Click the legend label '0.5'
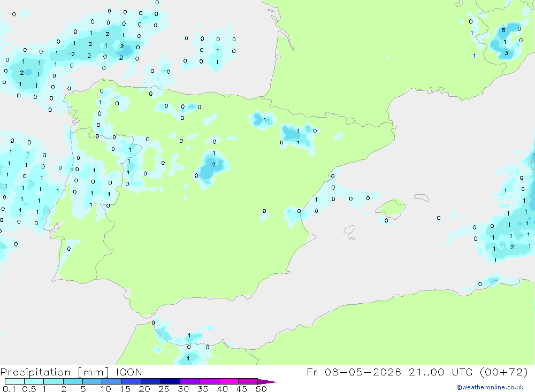The image size is (535, 392). [29, 389]
